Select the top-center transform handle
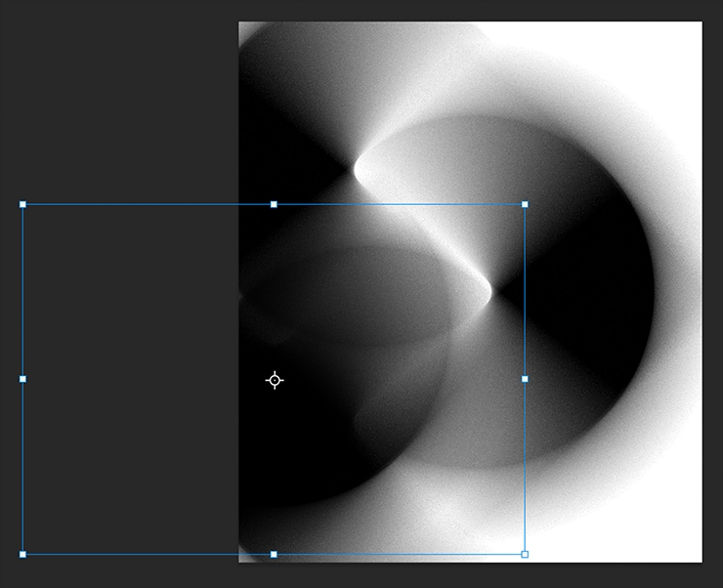This screenshot has height=588, width=723. tap(274, 205)
